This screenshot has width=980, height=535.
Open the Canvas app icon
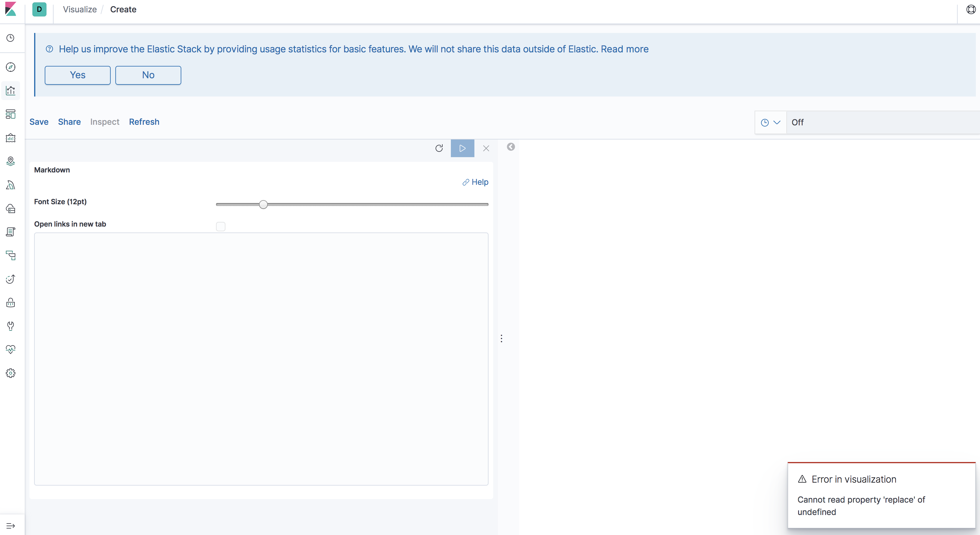[10, 138]
